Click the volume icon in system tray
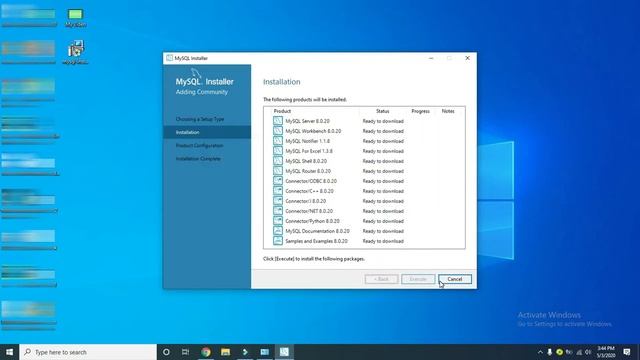 coord(588,352)
